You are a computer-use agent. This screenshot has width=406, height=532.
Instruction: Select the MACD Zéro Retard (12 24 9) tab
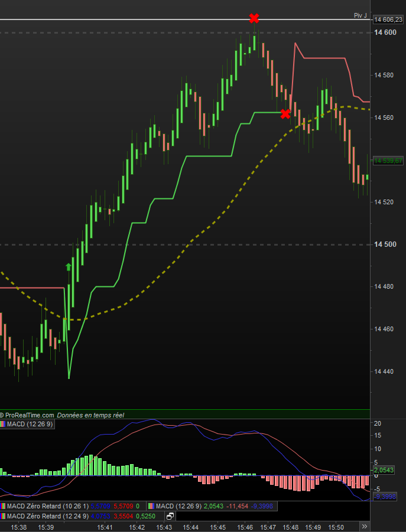[x=82, y=516]
